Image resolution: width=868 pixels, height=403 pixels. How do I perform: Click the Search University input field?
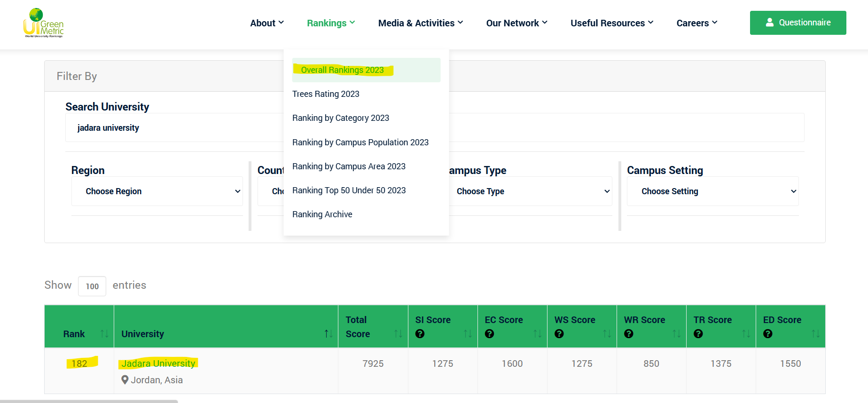(435, 127)
